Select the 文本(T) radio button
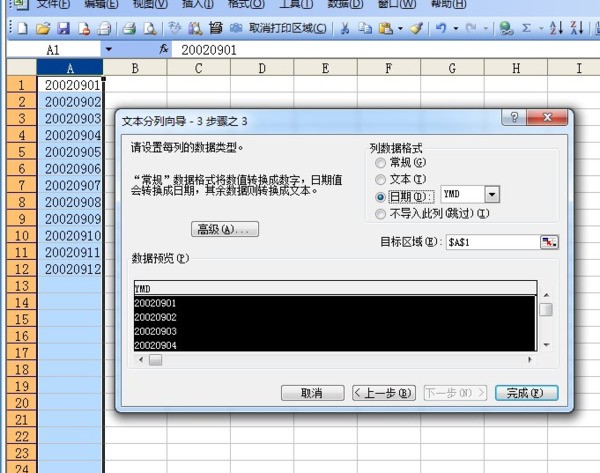This screenshot has height=473, width=600. [x=380, y=179]
